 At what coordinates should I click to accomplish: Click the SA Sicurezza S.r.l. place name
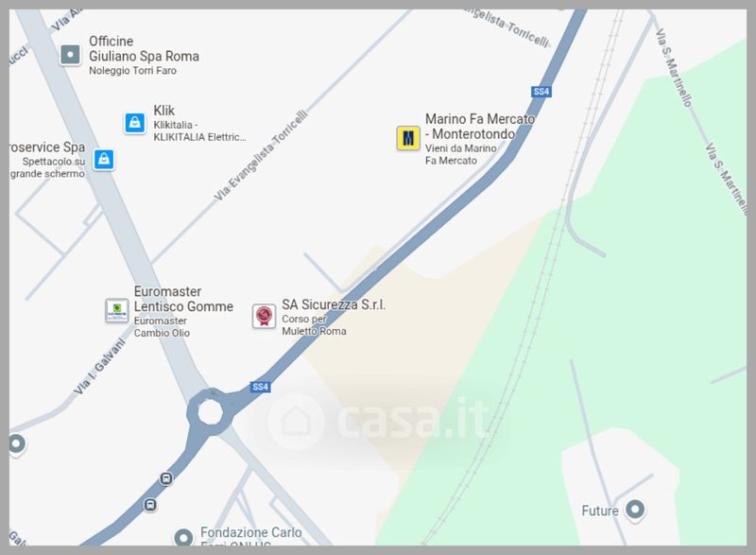coord(334,304)
